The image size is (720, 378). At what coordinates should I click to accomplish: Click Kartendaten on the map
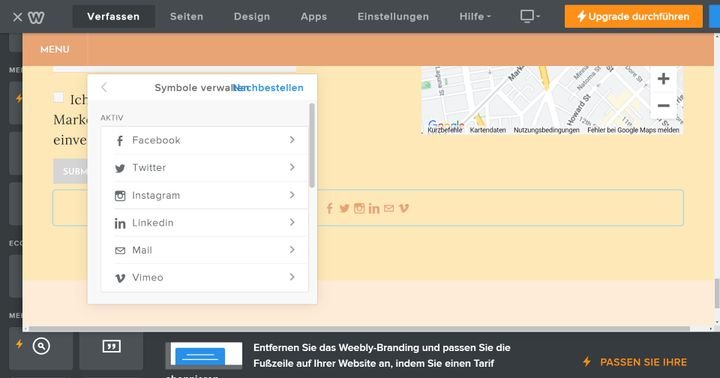488,130
